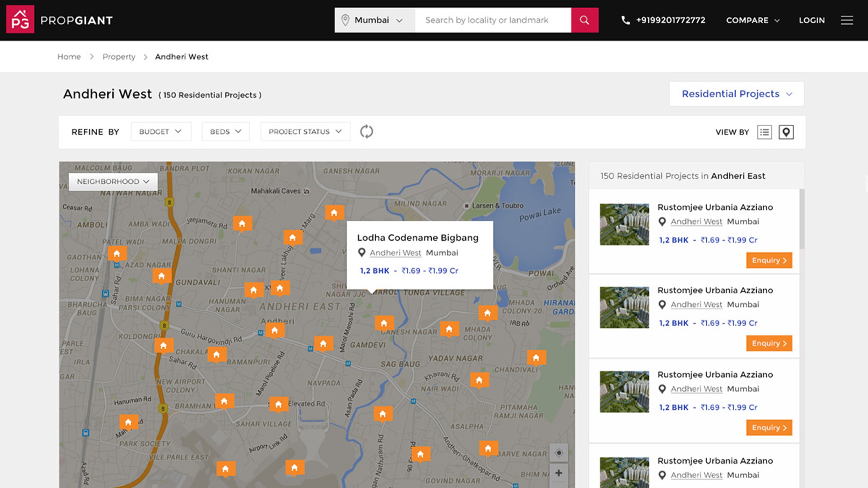Image resolution: width=868 pixels, height=488 pixels.
Task: Switch to map view pin icon
Action: (786, 132)
